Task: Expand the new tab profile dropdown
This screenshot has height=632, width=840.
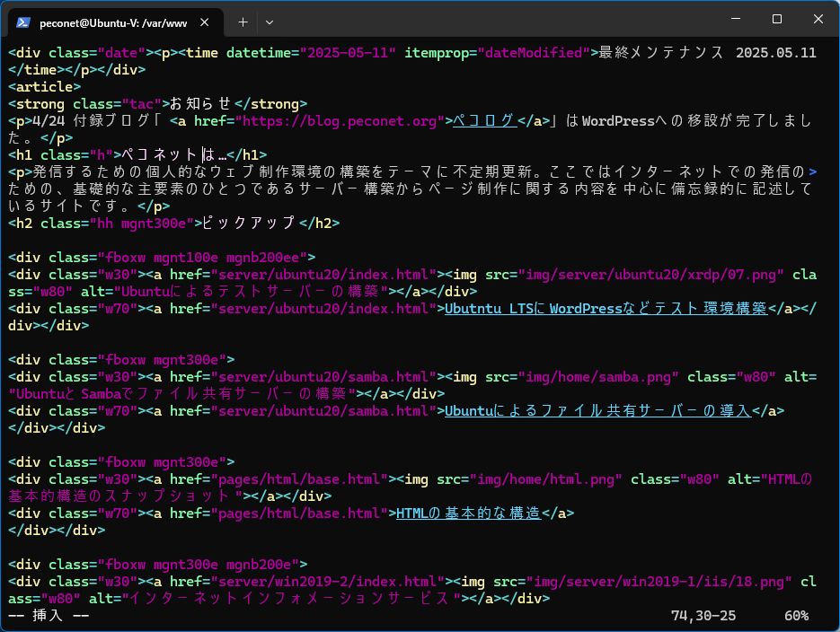Action: [x=270, y=22]
